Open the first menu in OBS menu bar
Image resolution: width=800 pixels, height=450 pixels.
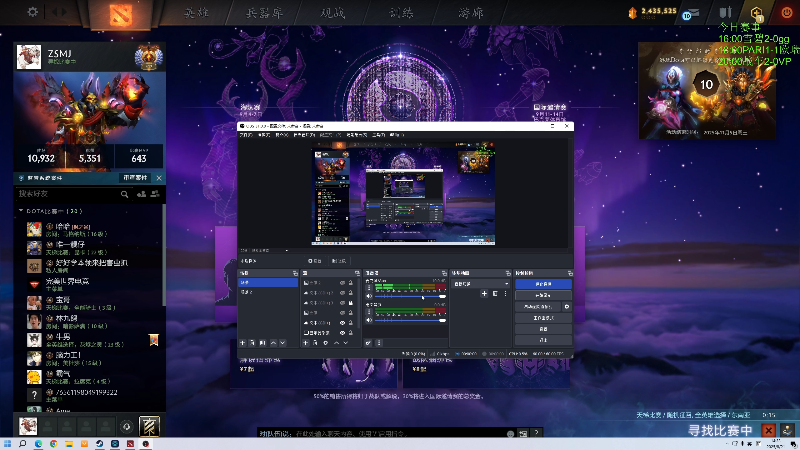(x=246, y=135)
